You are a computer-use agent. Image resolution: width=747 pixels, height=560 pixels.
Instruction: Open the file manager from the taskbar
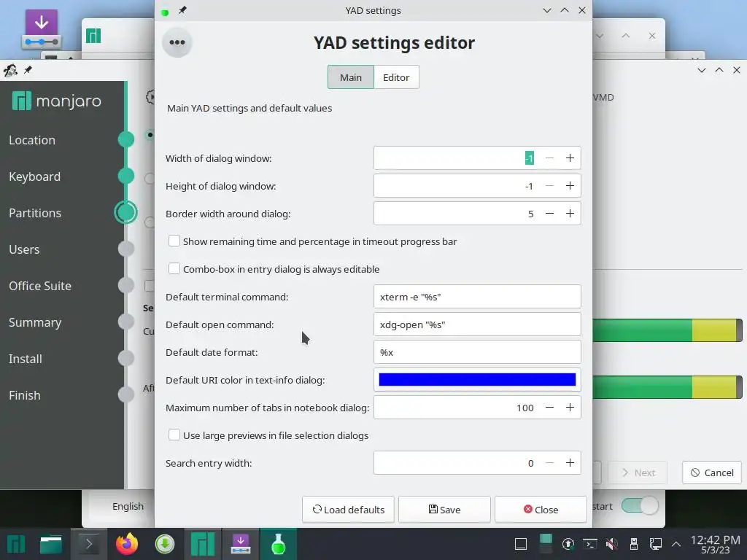click(50, 544)
